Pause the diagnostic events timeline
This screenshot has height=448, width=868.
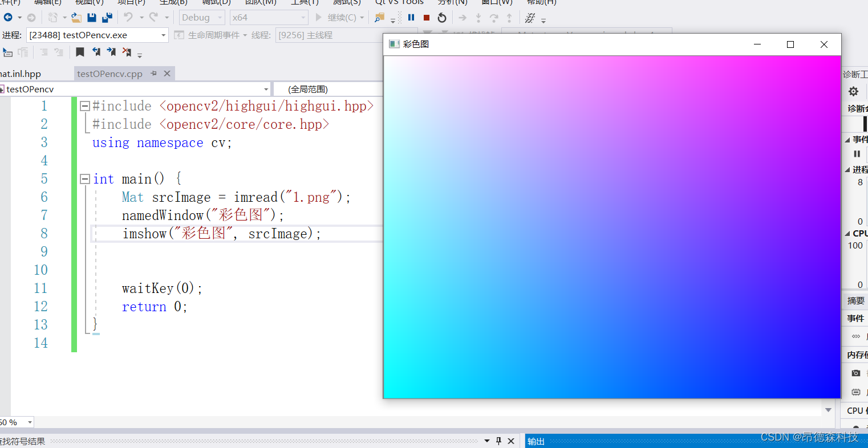pos(857,154)
